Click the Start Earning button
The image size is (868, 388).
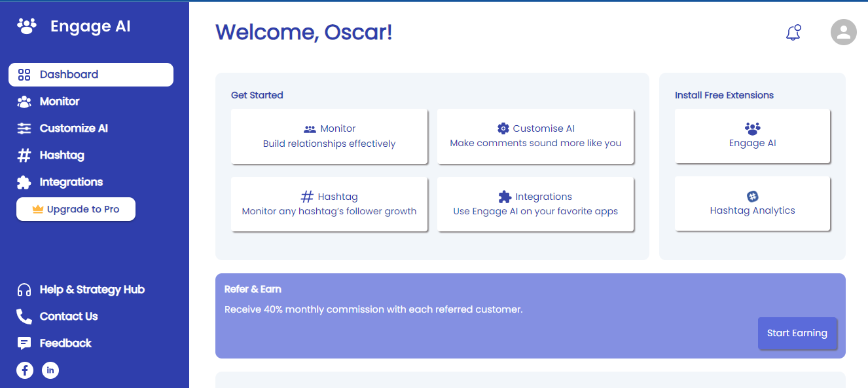(797, 334)
